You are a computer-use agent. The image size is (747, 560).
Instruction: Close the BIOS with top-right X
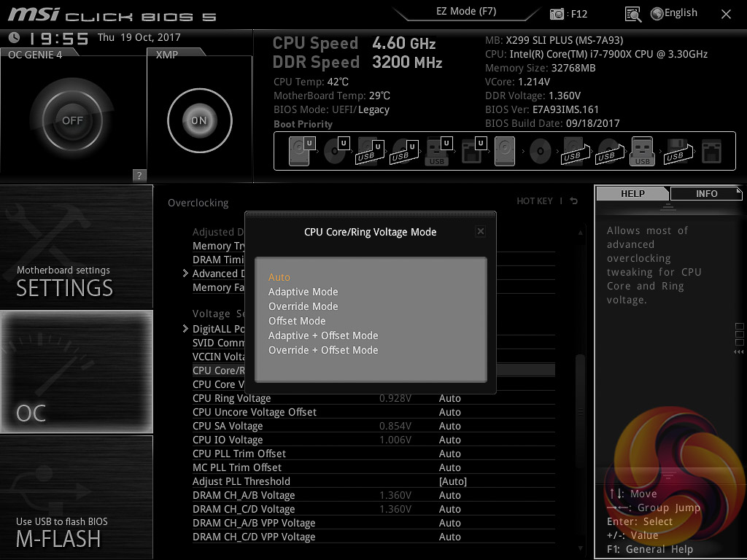[726, 15]
